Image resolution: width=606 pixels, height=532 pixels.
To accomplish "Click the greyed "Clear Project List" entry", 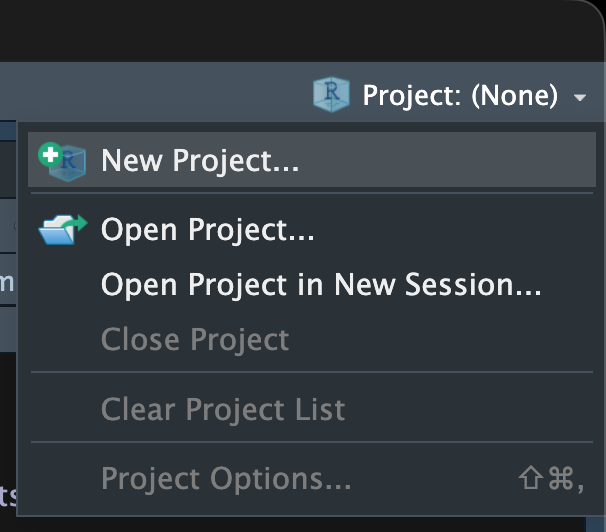I will tap(223, 409).
